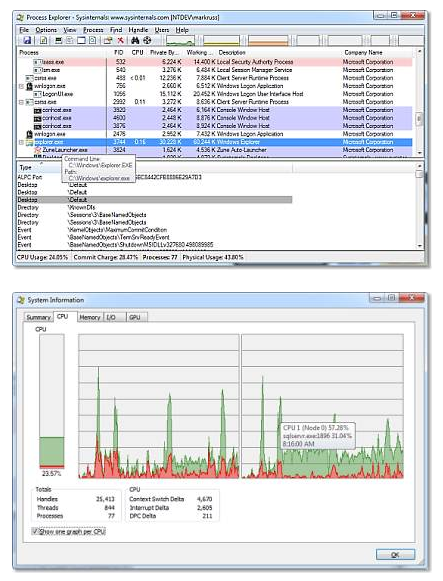
Task: Click the crosshair Find Window's Process icon
Action: coord(147,40)
